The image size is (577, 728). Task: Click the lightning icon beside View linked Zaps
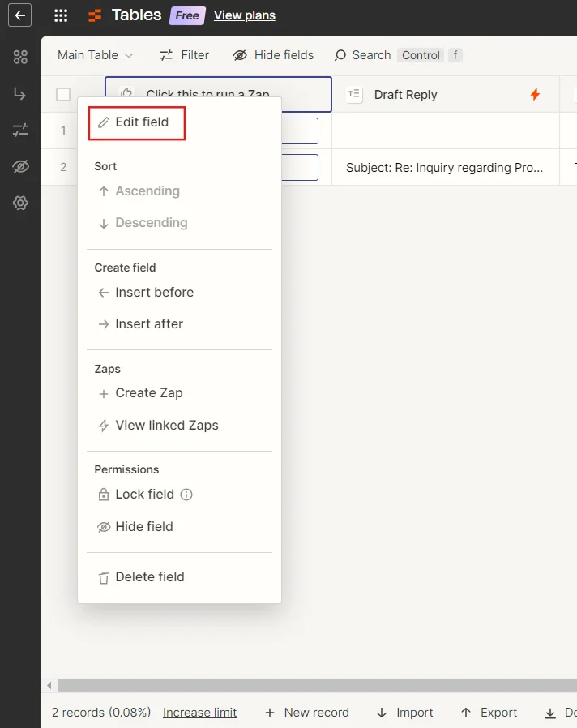(104, 426)
